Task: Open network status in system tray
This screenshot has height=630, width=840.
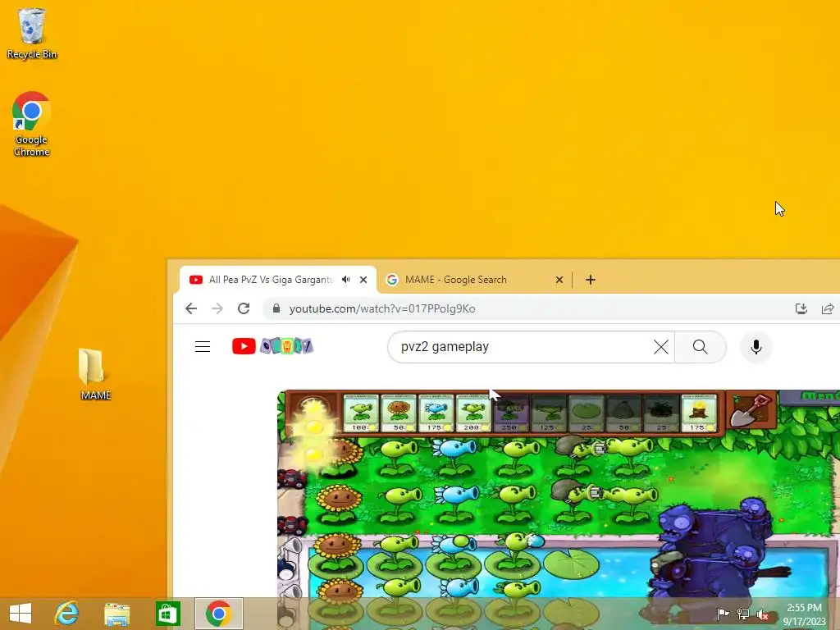Action: (x=743, y=614)
